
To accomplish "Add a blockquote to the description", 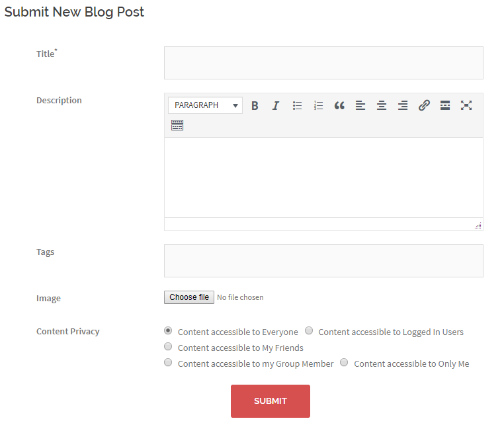I will pyautogui.click(x=339, y=105).
